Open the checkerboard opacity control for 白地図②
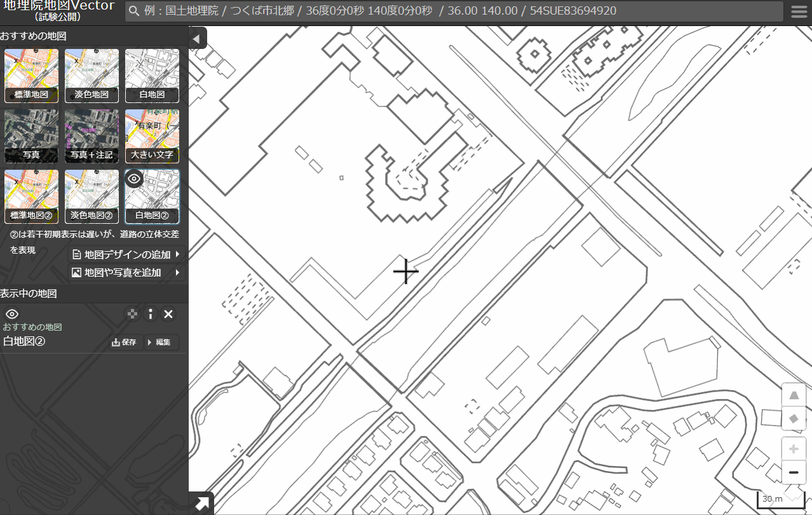The width and height of the screenshot is (812, 515). click(132, 314)
